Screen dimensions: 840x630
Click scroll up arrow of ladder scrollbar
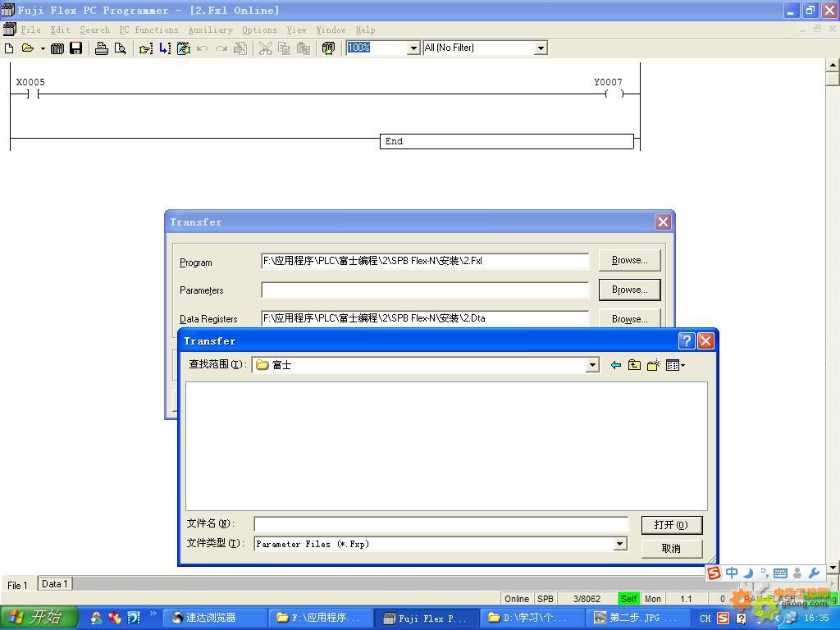pos(833,65)
